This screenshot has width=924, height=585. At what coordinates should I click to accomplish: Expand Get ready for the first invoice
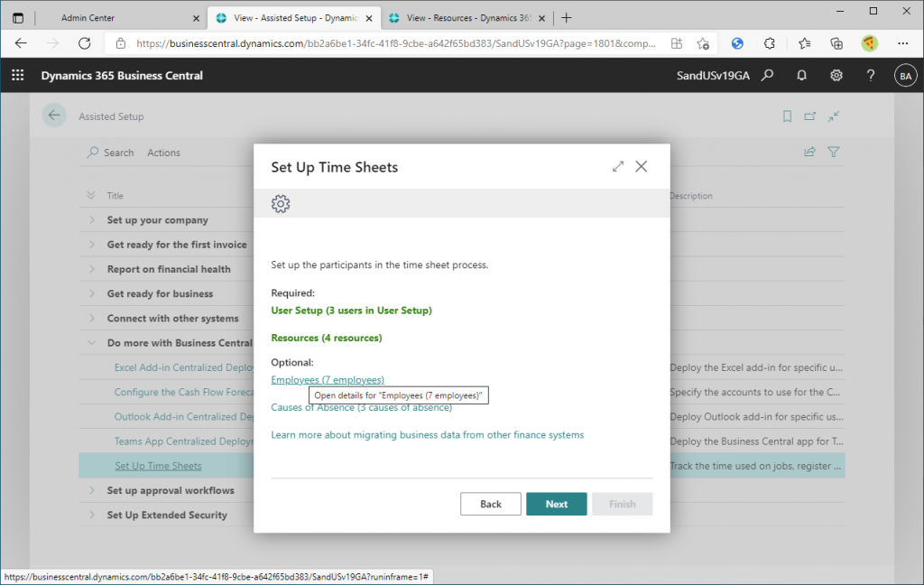coord(92,244)
